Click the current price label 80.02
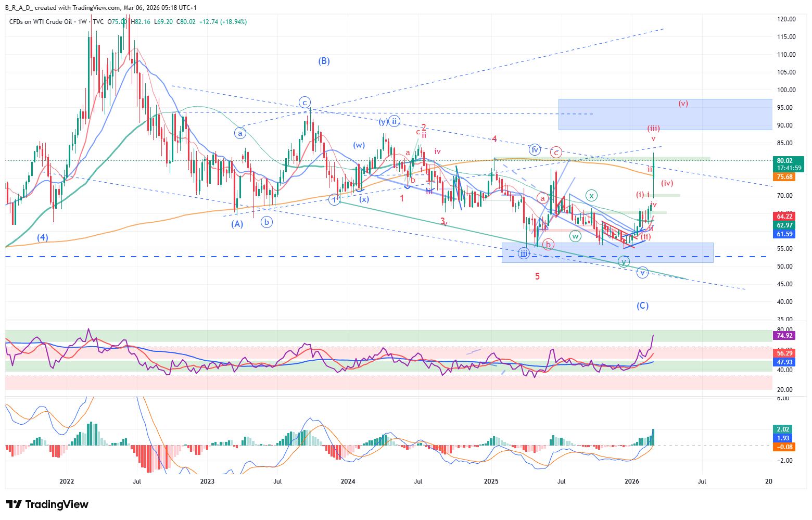This screenshot has width=812, height=520. pos(784,161)
